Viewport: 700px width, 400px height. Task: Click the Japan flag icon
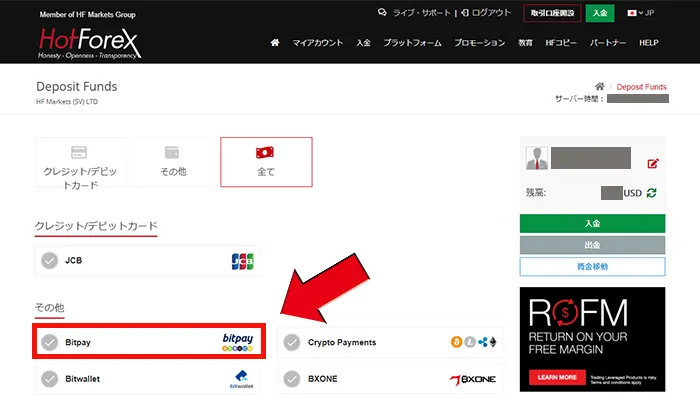click(632, 13)
